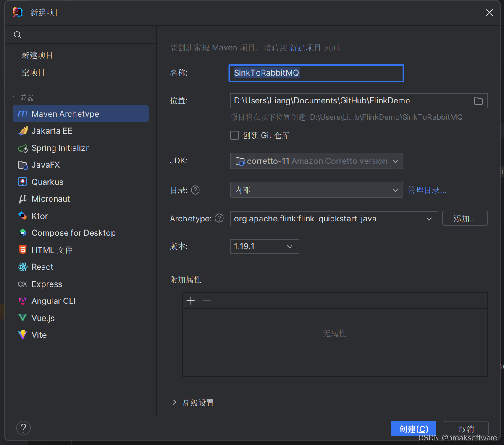The height and width of the screenshot is (445, 504).
Task: Click inside the project name field
Action: tap(316, 73)
